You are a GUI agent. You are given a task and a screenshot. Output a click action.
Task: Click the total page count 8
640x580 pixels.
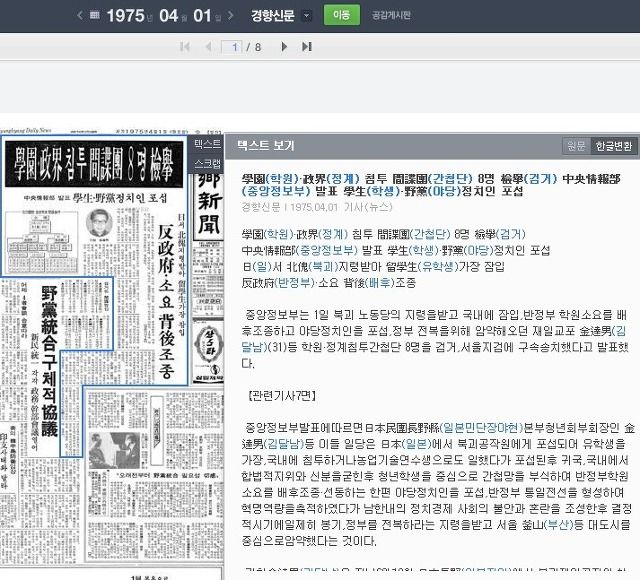coord(258,47)
